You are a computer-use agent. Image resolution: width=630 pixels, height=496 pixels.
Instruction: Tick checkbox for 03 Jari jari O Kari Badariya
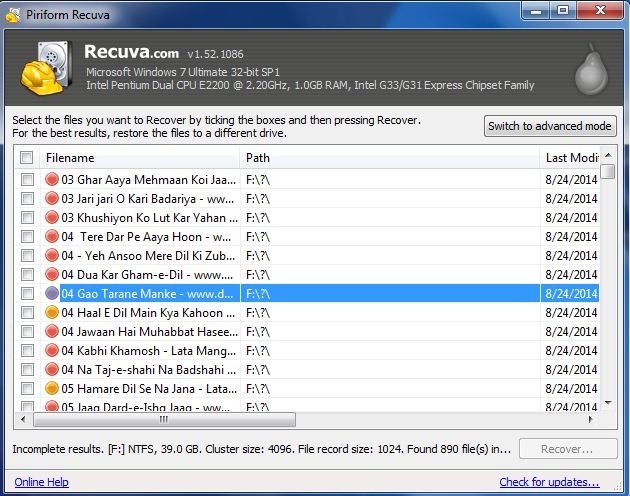27,198
